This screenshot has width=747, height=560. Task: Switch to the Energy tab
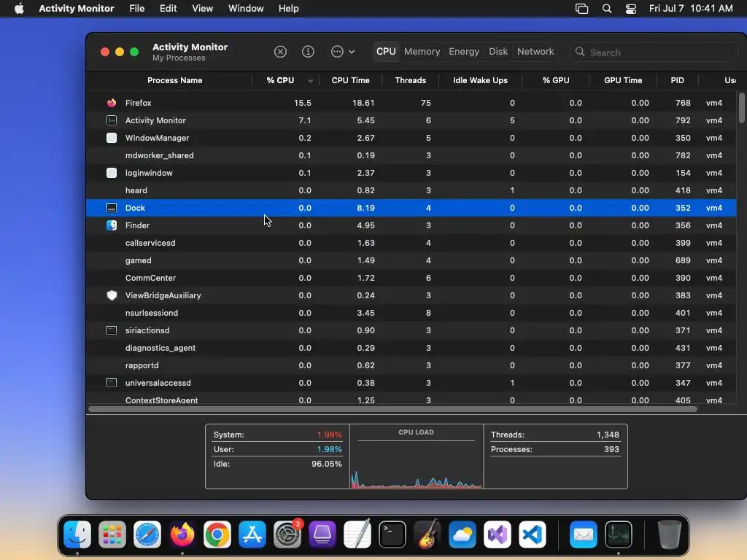click(464, 52)
